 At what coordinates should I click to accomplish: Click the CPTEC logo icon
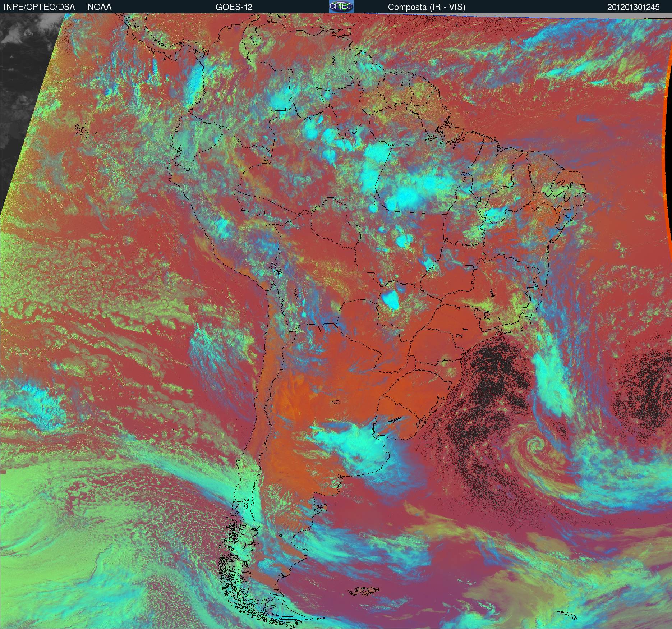pos(341,6)
